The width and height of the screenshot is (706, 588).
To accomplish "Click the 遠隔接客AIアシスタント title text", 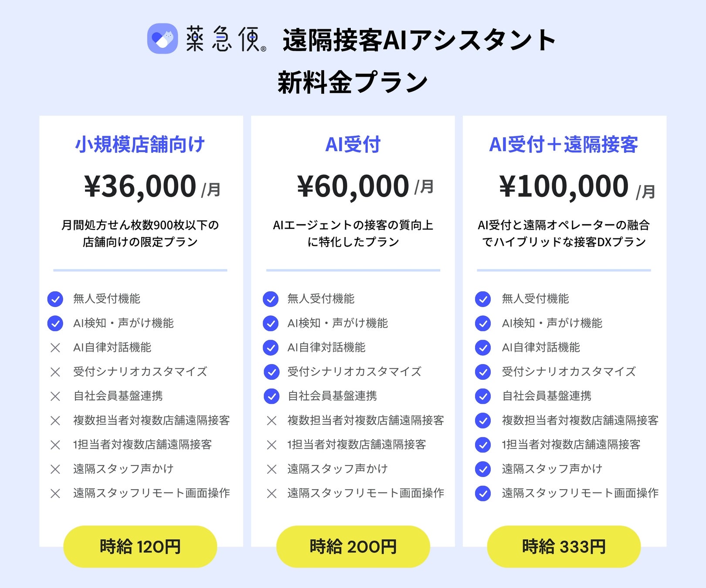I will tap(419, 40).
